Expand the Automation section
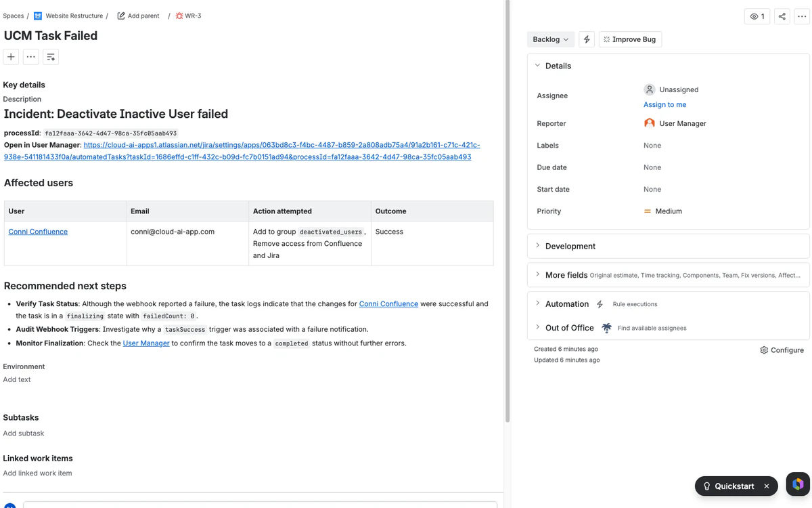The height and width of the screenshot is (508, 812). (x=538, y=304)
